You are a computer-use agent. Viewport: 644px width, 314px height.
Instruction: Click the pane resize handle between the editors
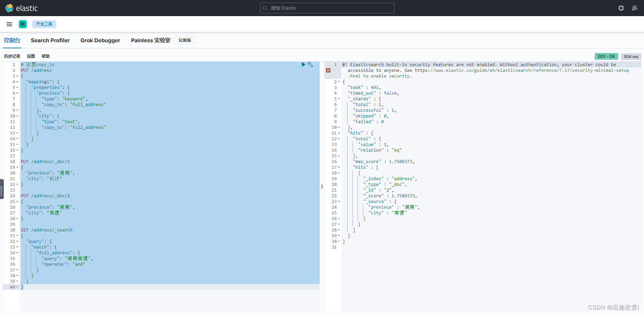[x=322, y=187]
